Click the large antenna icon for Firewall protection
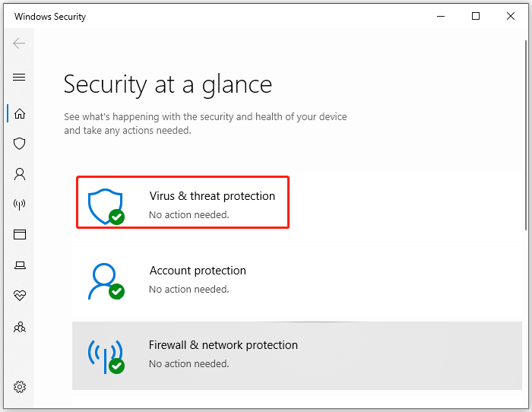This screenshot has width=532, height=412. (105, 355)
